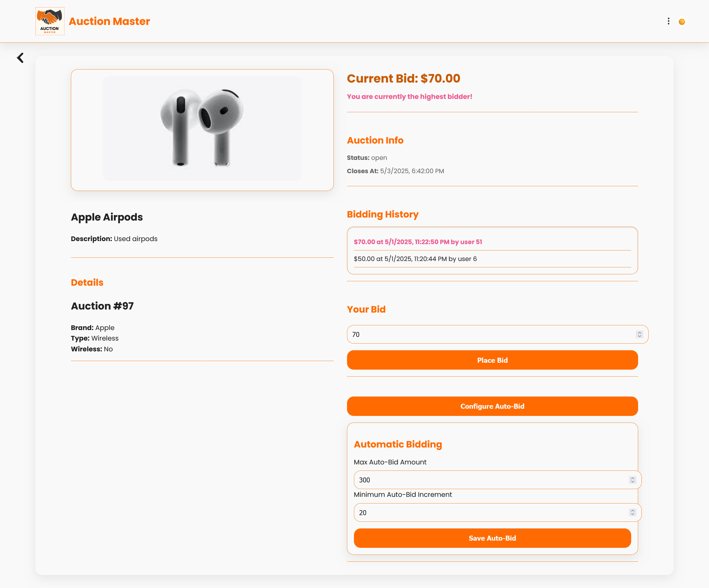Adjust the Max Auto-Bid Amount stepper
The height and width of the screenshot is (588, 709).
[x=633, y=480]
